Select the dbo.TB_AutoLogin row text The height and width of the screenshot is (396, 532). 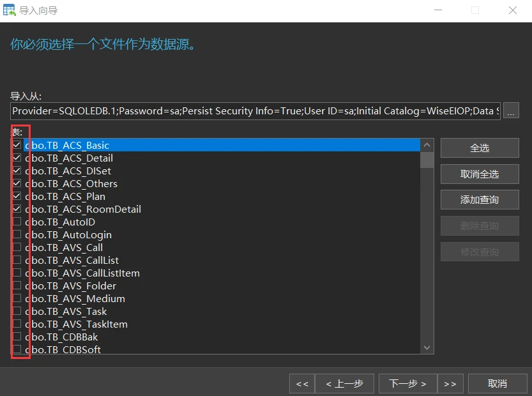click(68, 235)
